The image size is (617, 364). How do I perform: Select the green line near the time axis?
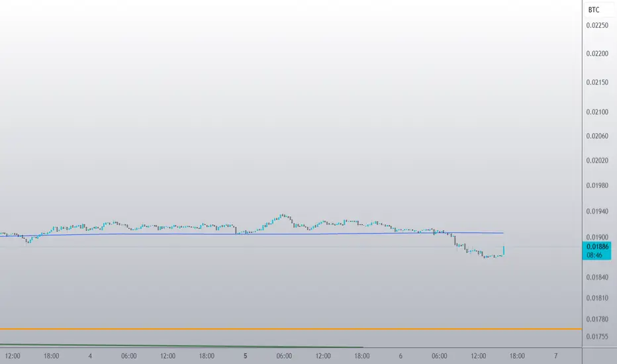(181, 345)
